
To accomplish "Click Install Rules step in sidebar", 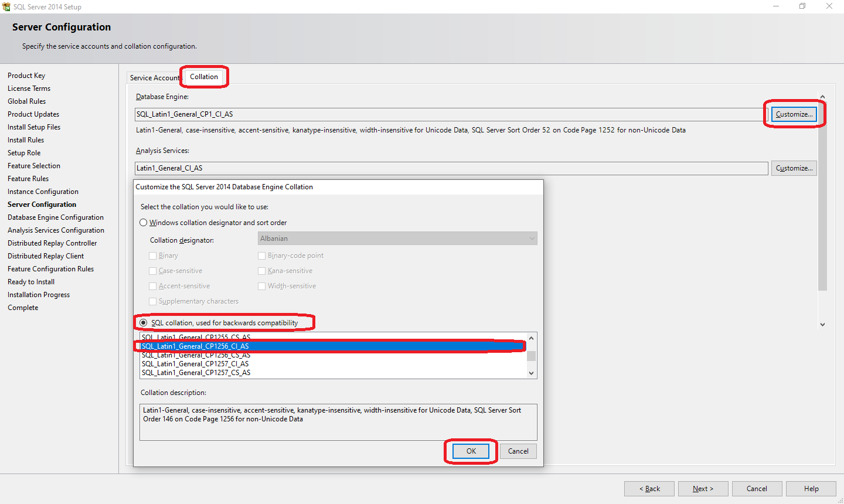I will [26, 140].
